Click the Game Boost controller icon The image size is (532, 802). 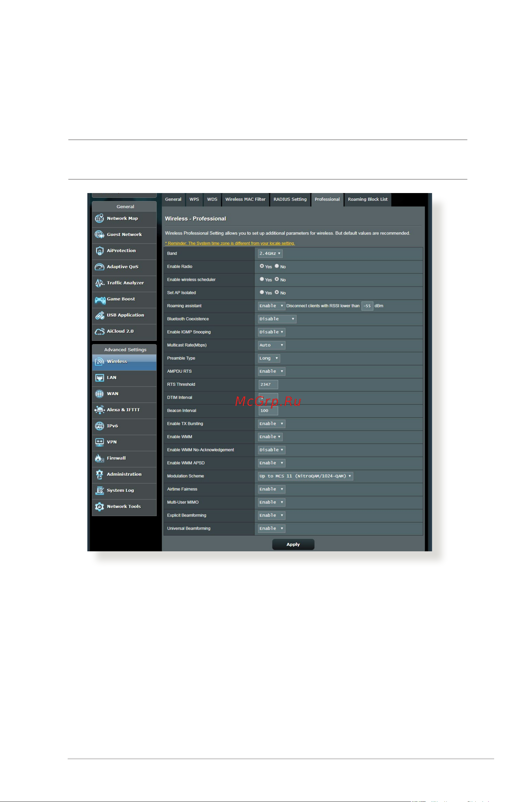(x=100, y=300)
